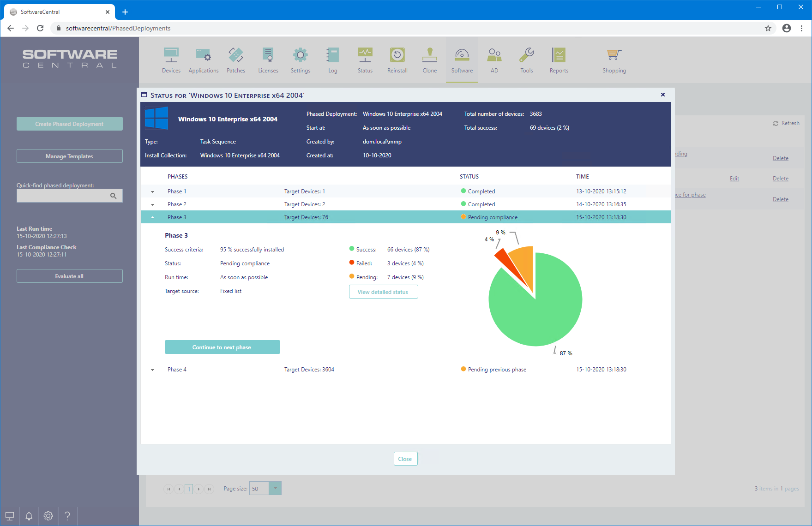The image size is (812, 526).
Task: Click the notification bell icon
Action: [29, 516]
